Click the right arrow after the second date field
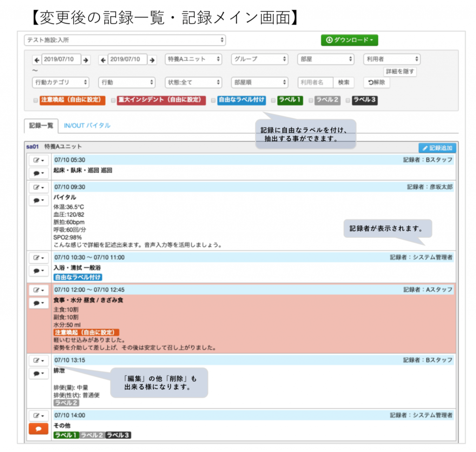The width and height of the screenshot is (476, 452). click(152, 60)
